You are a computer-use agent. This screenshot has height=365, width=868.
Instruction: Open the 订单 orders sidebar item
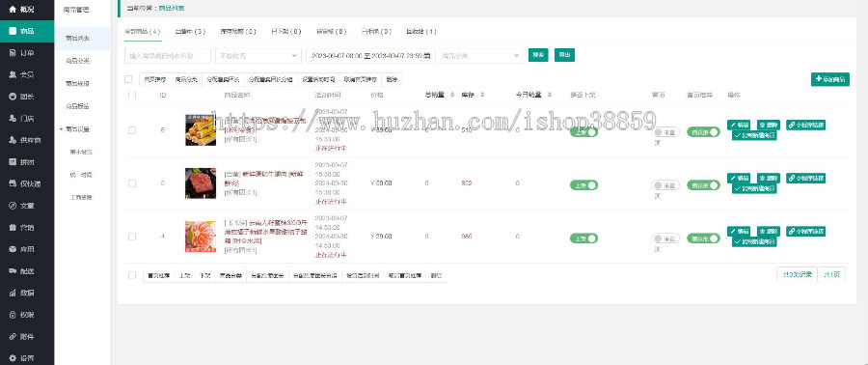click(27, 53)
